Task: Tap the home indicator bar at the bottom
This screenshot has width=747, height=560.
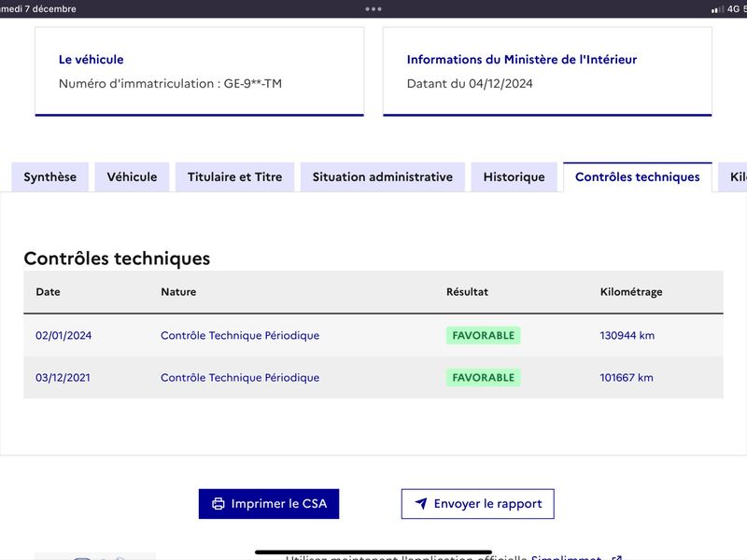Action: click(373, 553)
